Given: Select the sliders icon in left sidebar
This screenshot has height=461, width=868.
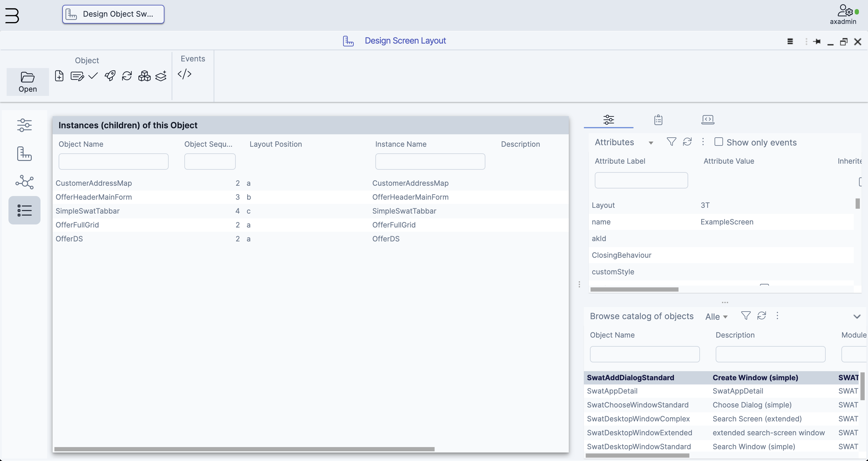Looking at the screenshot, I should point(24,125).
